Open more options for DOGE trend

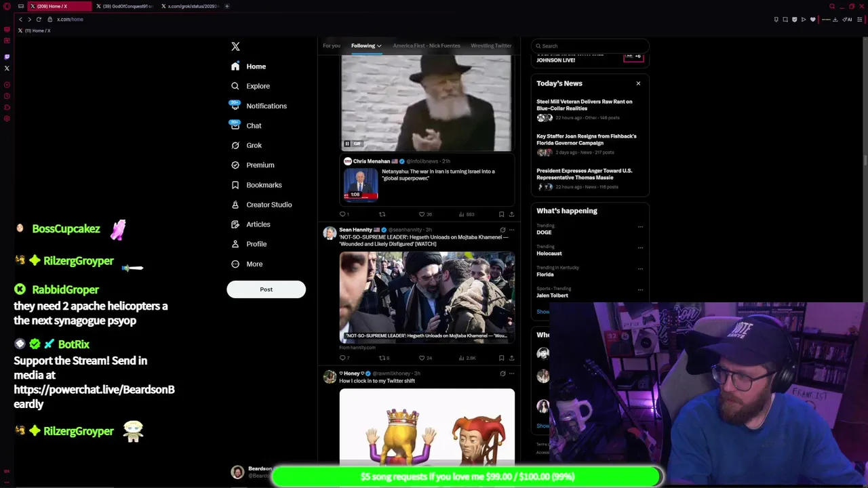coord(640,227)
